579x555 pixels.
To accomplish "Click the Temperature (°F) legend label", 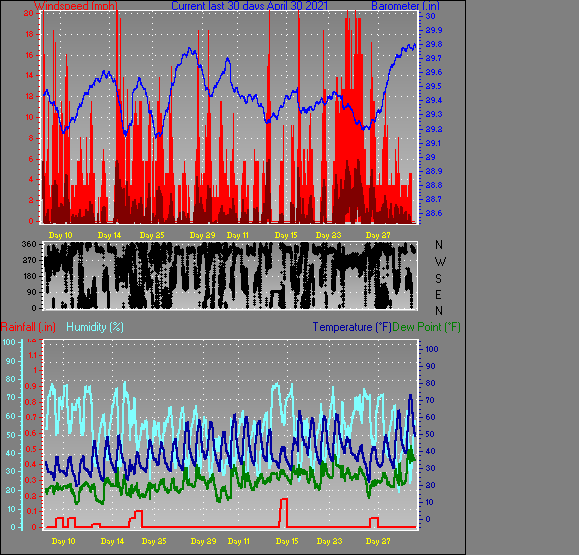I will point(352,327).
